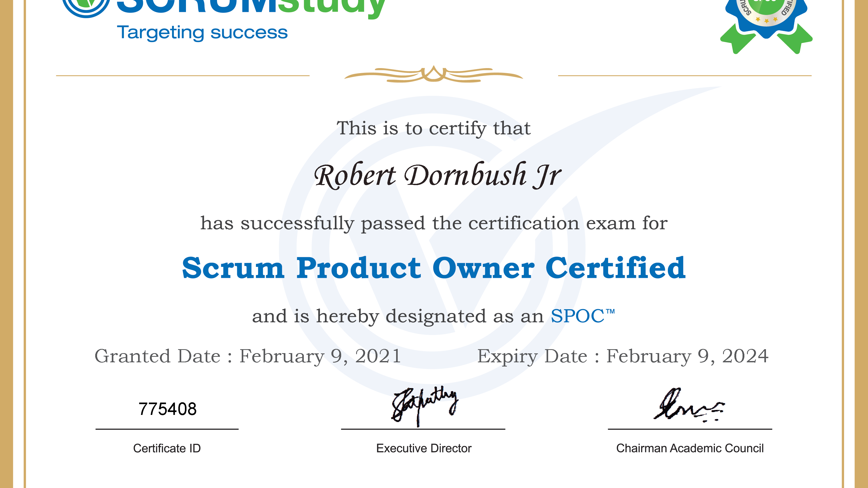The image size is (868, 488).
Task: Click the gold border on left edge
Action: pyautogui.click(x=6, y=244)
